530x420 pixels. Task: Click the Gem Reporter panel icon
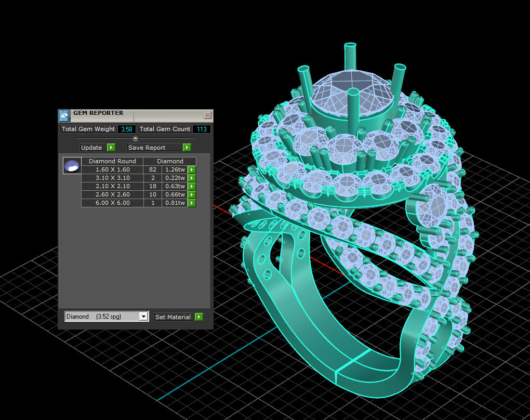(64, 115)
